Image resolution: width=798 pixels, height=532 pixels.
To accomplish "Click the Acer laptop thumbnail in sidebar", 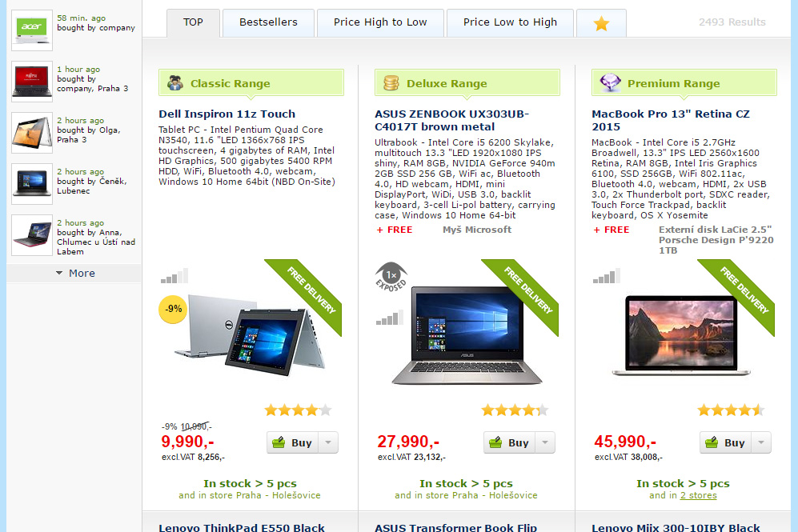I will click(31, 30).
